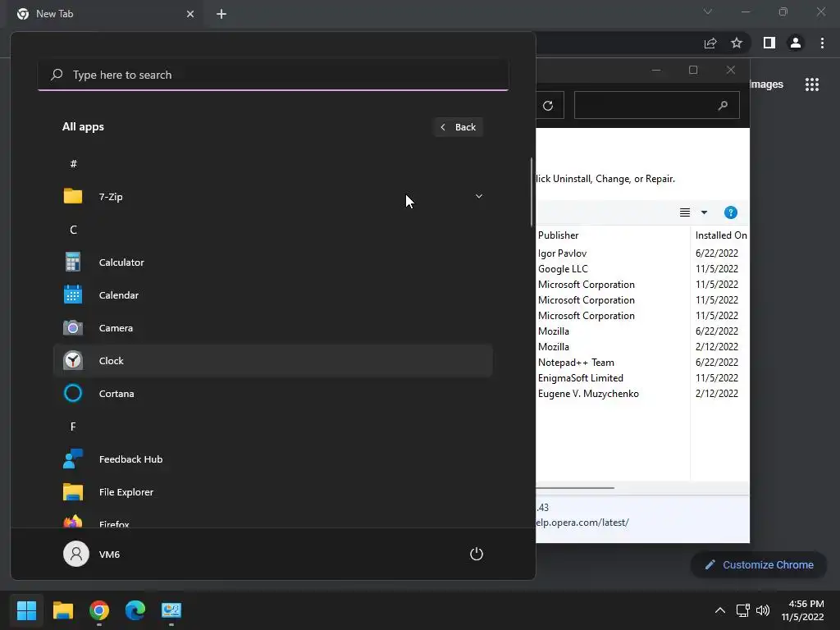
Task: Open the Chrome profile icon
Action: (x=796, y=43)
